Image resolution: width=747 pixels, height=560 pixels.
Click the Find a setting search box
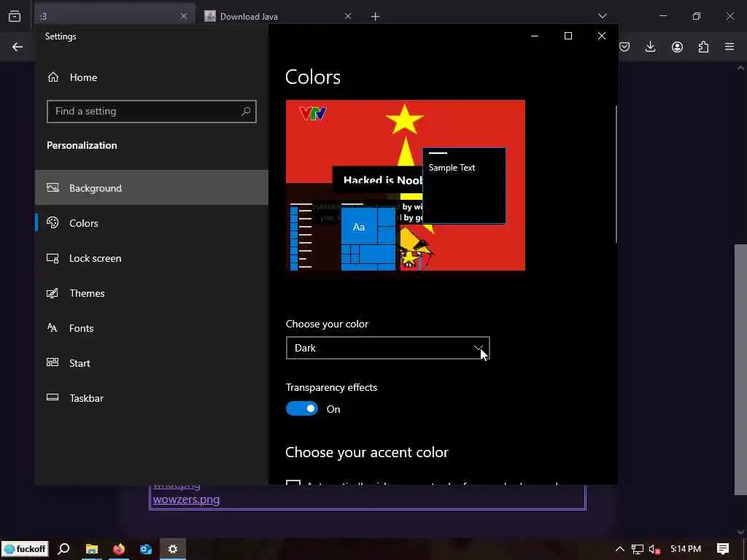152,112
